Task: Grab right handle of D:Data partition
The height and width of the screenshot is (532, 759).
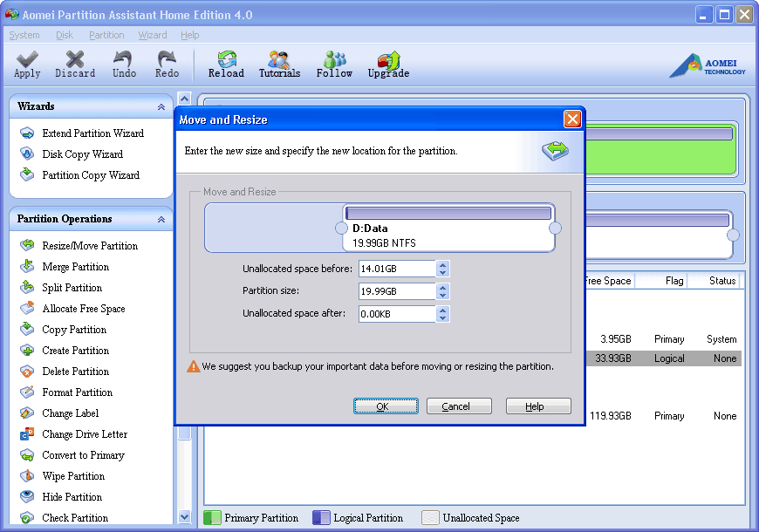Action: [x=555, y=228]
